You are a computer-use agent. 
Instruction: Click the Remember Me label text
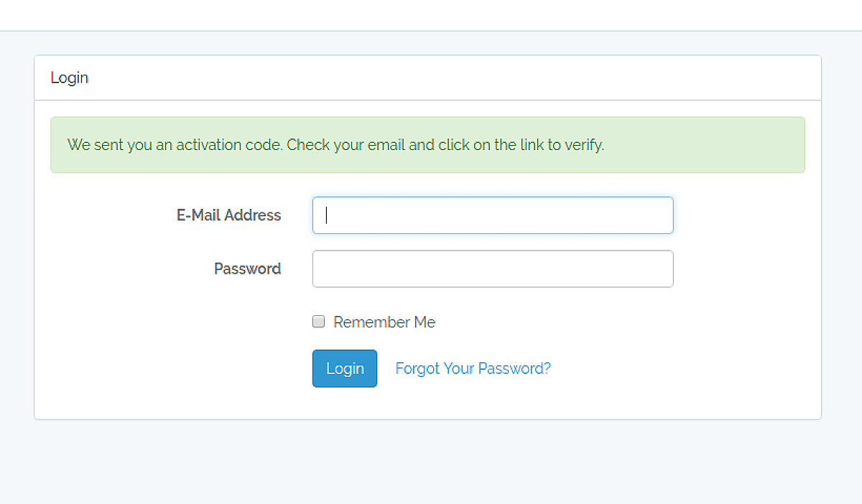(x=384, y=322)
